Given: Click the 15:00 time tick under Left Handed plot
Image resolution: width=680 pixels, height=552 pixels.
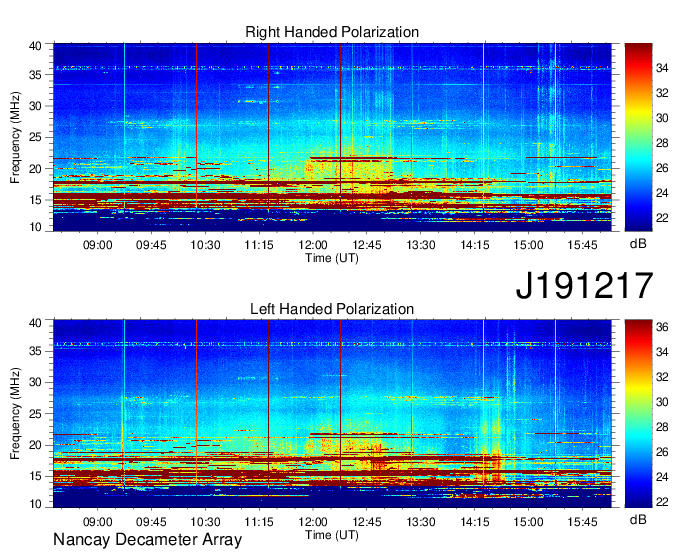Looking at the screenshot, I should click(x=528, y=522).
